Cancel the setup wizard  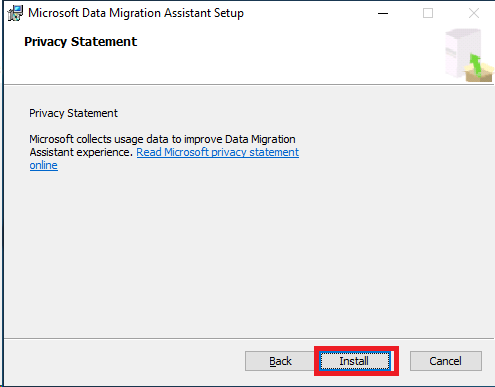[x=446, y=361]
